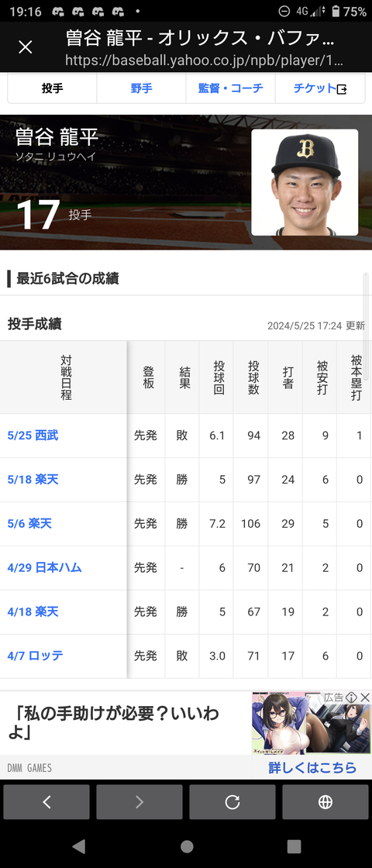Tap the 7.2 innings cell
The width and height of the screenshot is (372, 868).
pos(218,523)
